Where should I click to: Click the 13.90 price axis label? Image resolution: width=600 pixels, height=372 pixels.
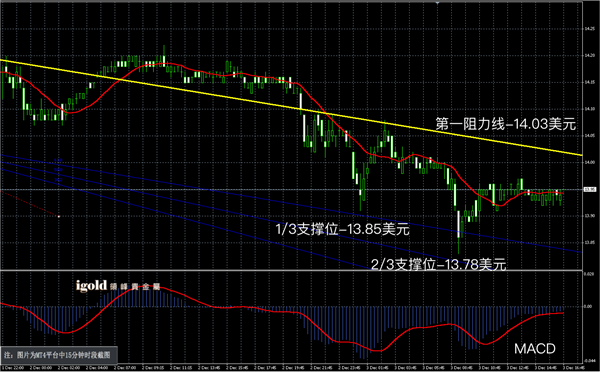589,216
